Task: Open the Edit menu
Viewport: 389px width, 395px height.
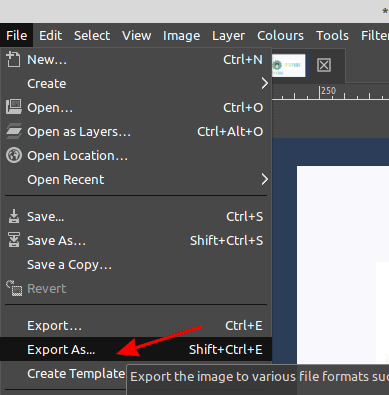Action: pyautogui.click(x=50, y=35)
